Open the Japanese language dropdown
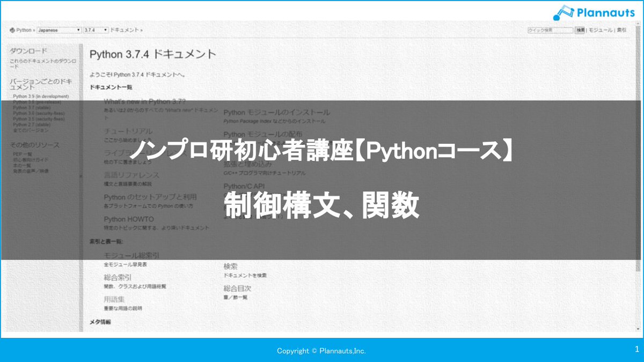The width and height of the screenshot is (644, 362). (58, 31)
